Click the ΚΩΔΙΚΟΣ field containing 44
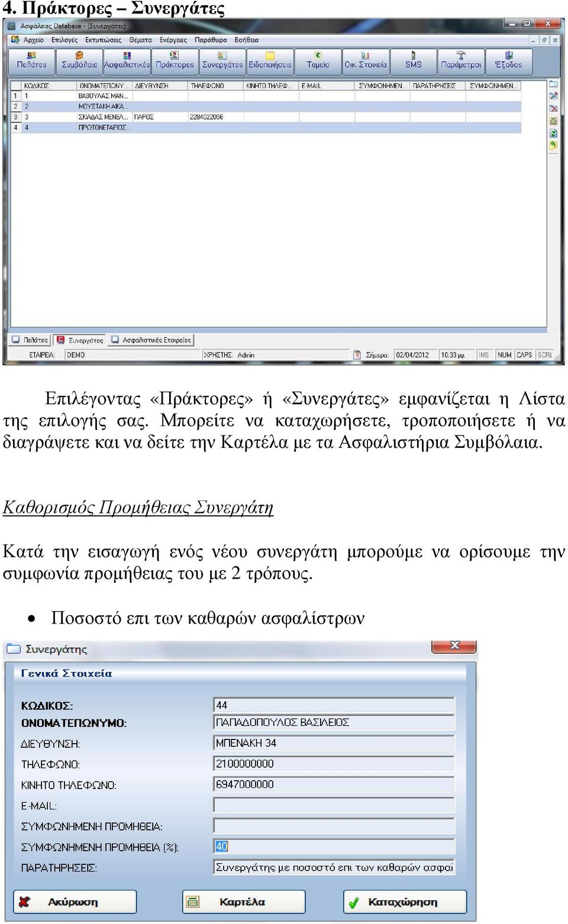This screenshot has width=568, height=924. coord(334,705)
